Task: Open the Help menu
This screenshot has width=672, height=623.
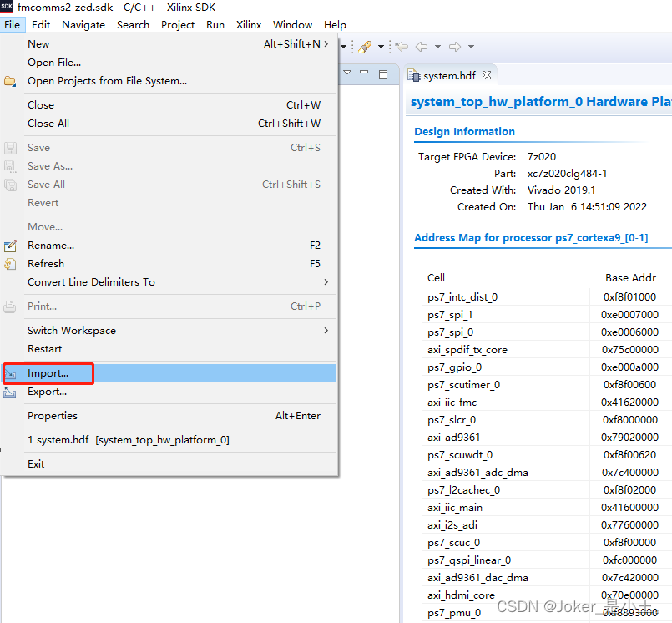Action: pyautogui.click(x=335, y=25)
